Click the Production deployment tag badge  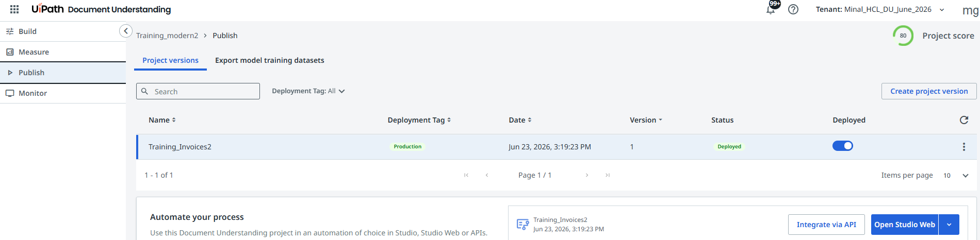(x=407, y=147)
